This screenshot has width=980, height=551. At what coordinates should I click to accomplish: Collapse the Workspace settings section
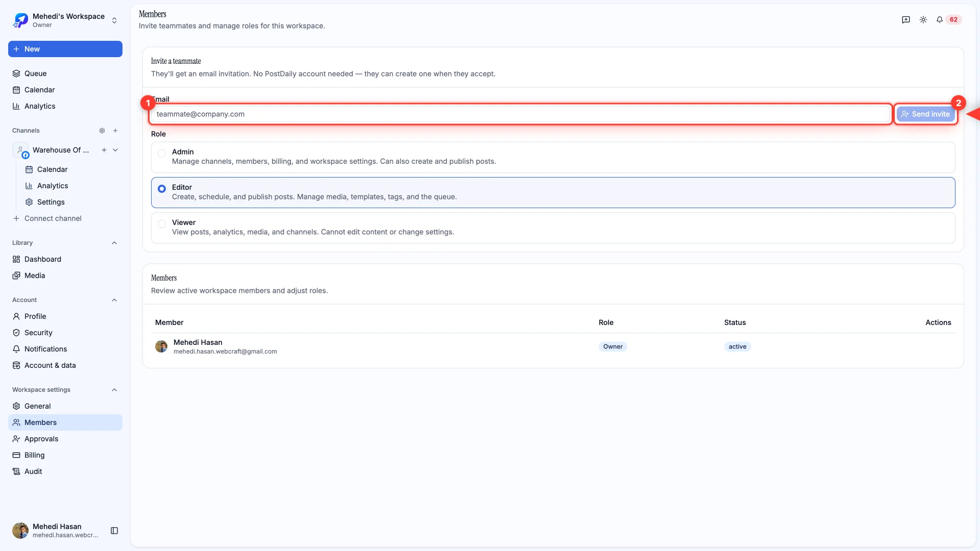[114, 390]
